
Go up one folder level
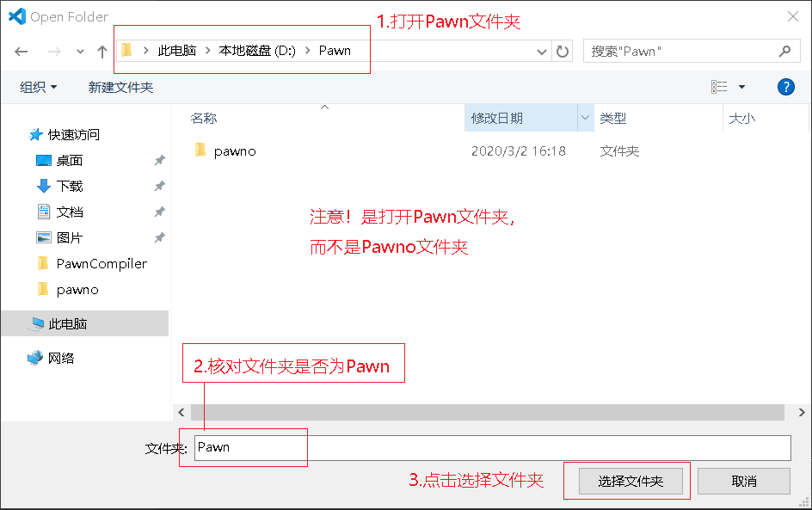tap(102, 52)
